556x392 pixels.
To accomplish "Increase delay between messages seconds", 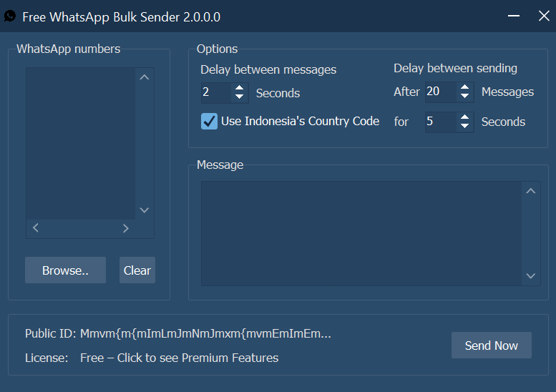I will tap(240, 88).
